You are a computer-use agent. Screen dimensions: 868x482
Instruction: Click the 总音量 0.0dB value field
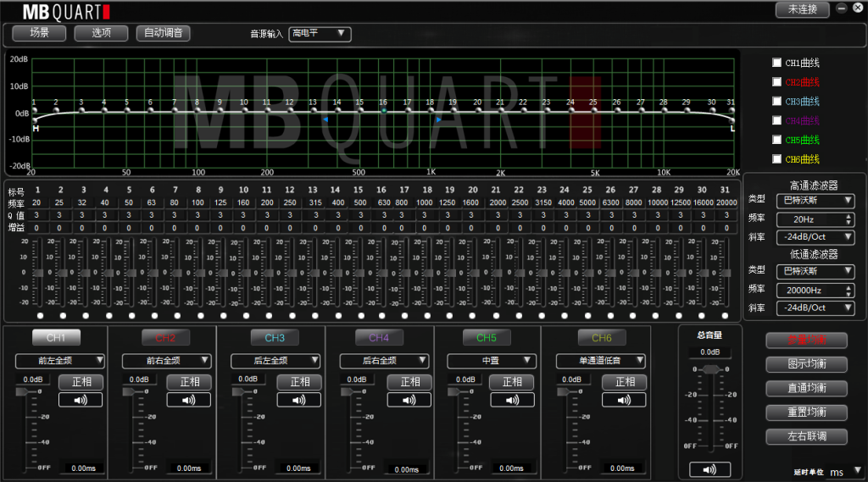[x=710, y=352]
